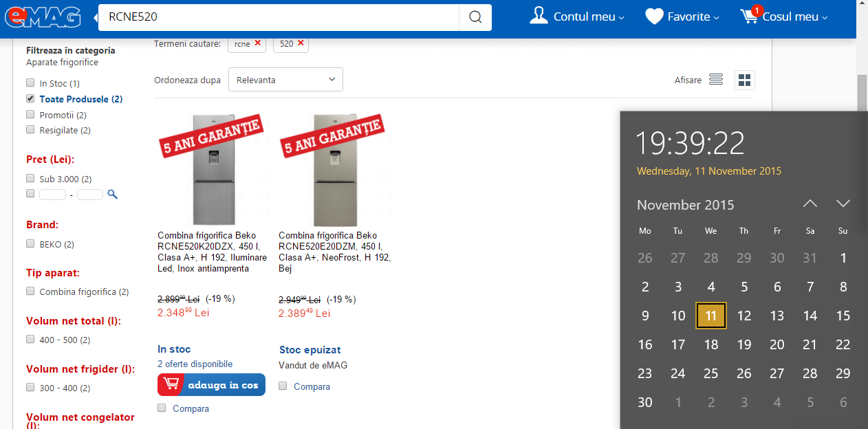Focus the search box containing RCNE520
The image size is (868, 429).
tap(279, 17)
